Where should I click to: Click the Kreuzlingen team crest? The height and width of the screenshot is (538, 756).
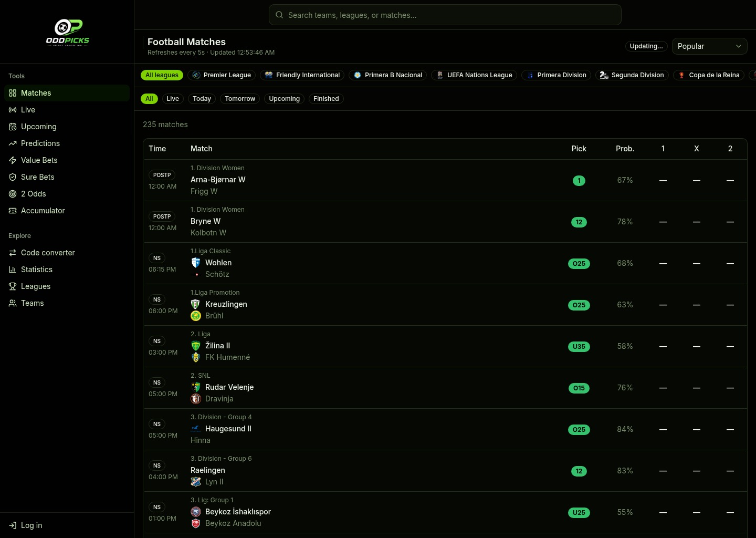click(x=196, y=304)
